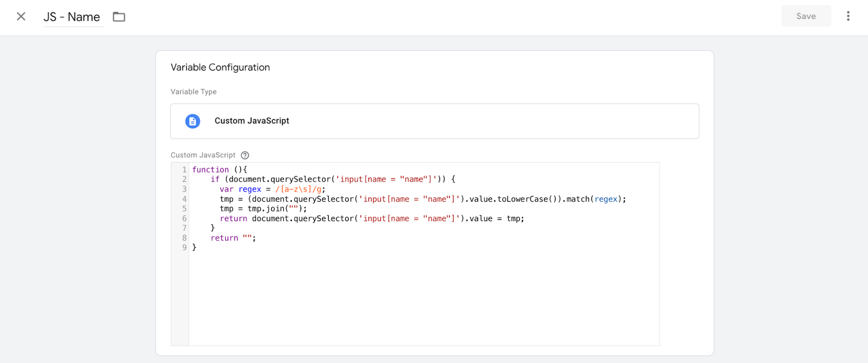Click line 4 with 'toLowerCase()).match(regex)'
The width and height of the screenshot is (868, 363).
(x=423, y=199)
